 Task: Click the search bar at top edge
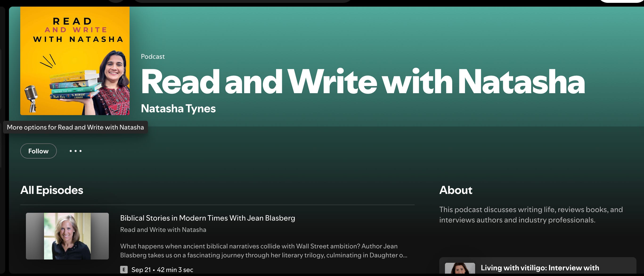[x=242, y=1]
